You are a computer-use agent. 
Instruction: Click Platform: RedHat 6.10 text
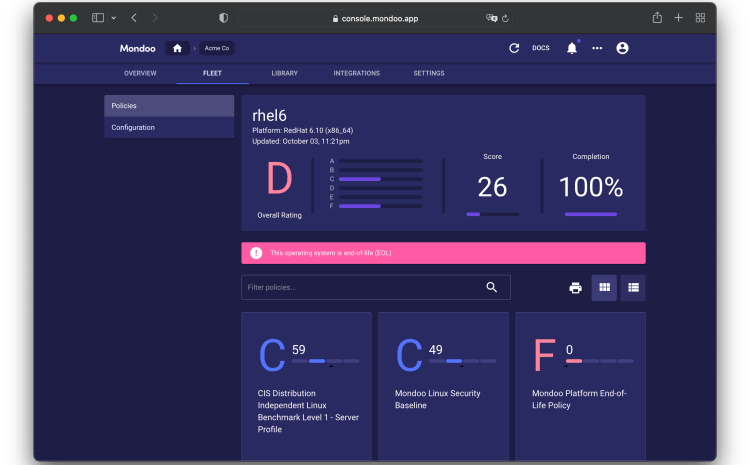click(303, 131)
